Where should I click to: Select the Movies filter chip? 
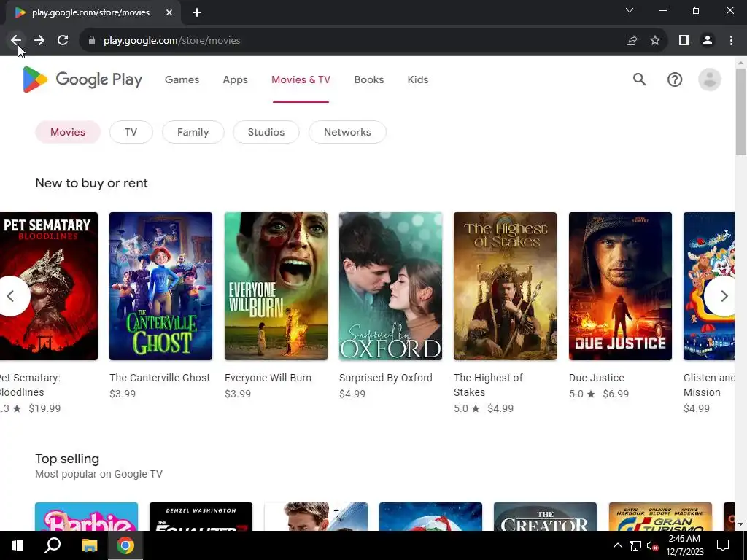[x=68, y=132]
